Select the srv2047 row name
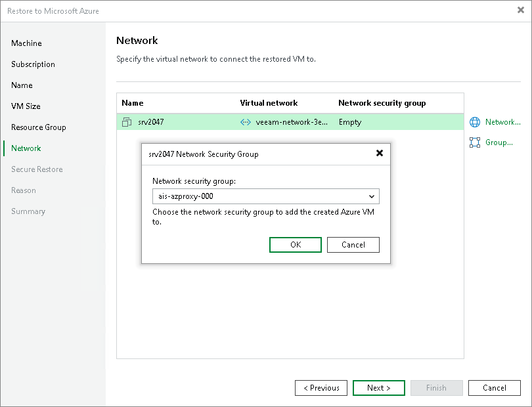This screenshot has height=407, width=532. coord(150,122)
